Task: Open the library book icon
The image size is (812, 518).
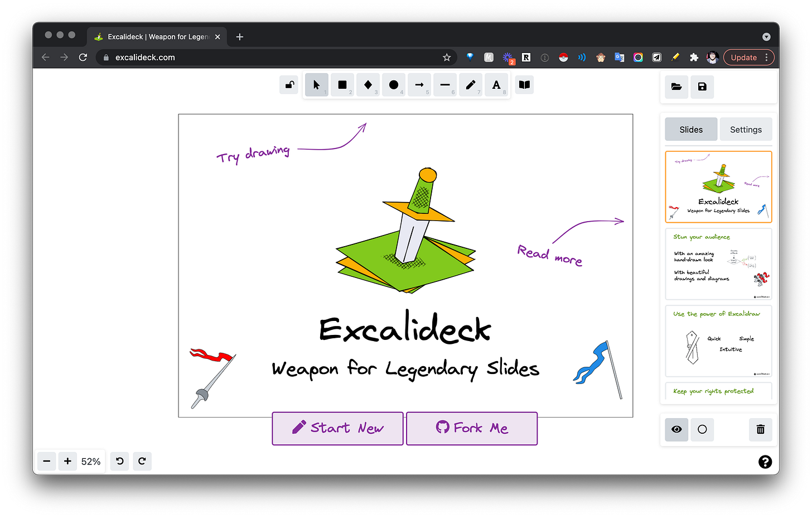Action: pyautogui.click(x=524, y=85)
